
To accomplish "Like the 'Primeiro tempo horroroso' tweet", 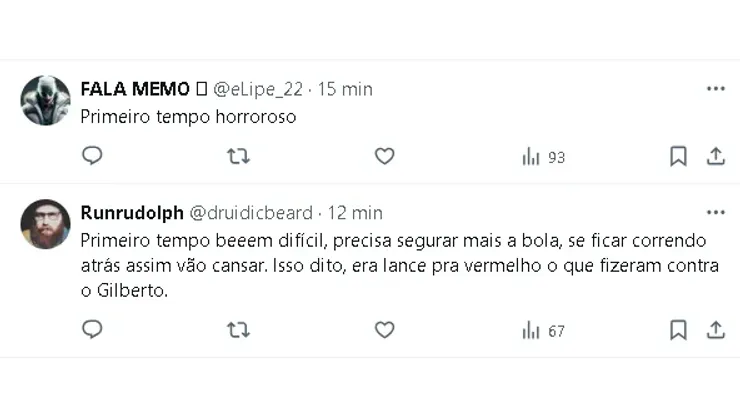I will point(384,156).
